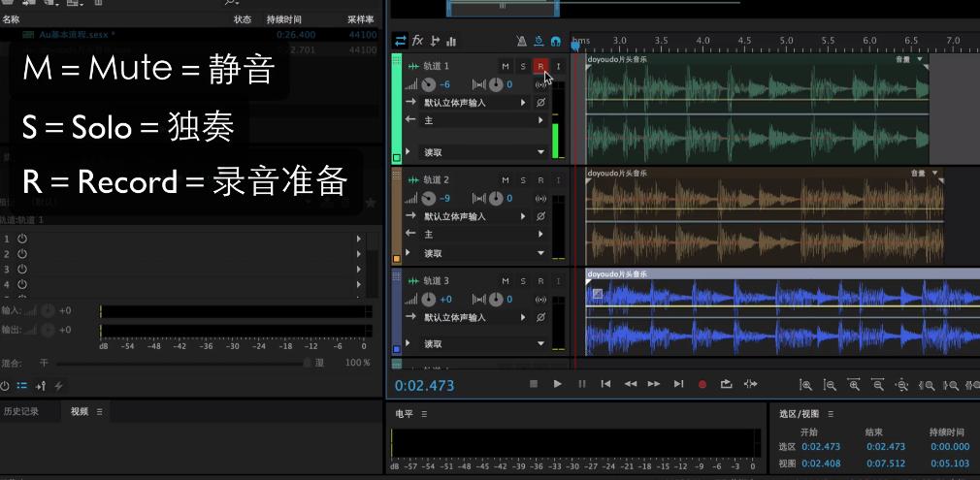Open 轨道 3 automation mode 读取 dropdown
The image size is (980, 480).
pyautogui.click(x=483, y=343)
